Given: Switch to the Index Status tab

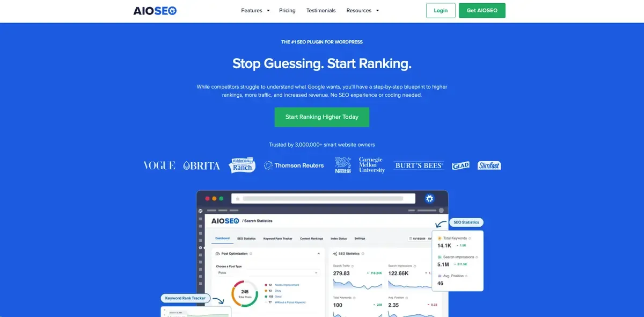Looking at the screenshot, I should click(339, 238).
